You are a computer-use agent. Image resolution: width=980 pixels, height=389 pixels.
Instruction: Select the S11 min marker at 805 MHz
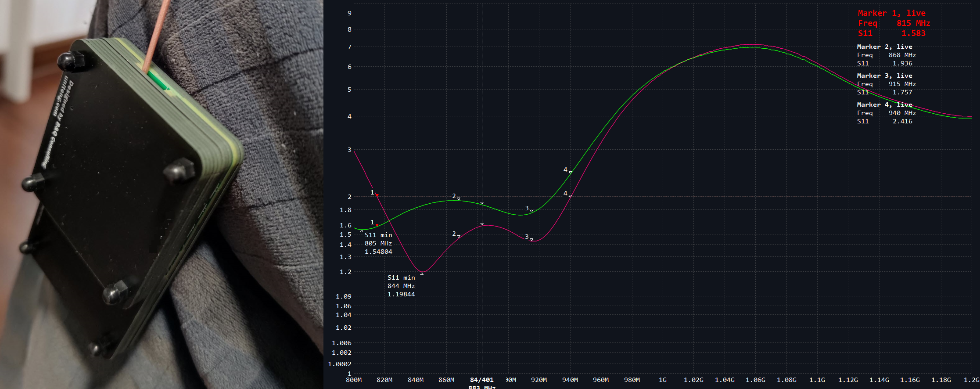click(362, 231)
